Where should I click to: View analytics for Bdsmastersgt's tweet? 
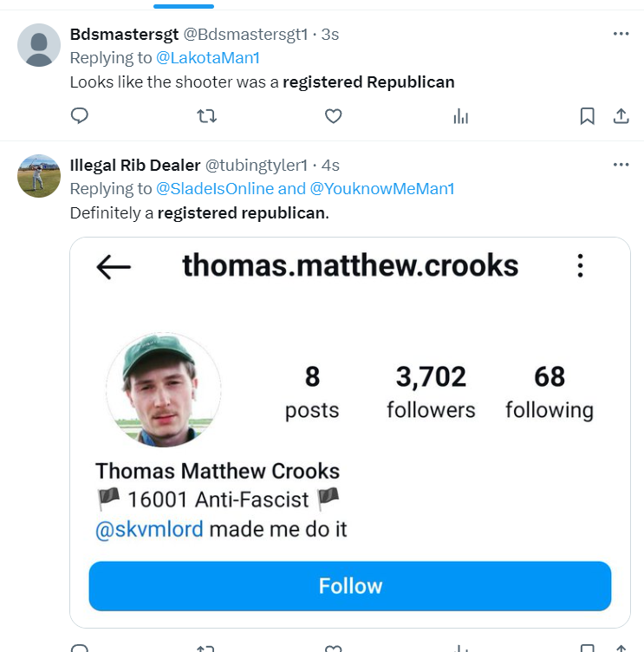460,116
